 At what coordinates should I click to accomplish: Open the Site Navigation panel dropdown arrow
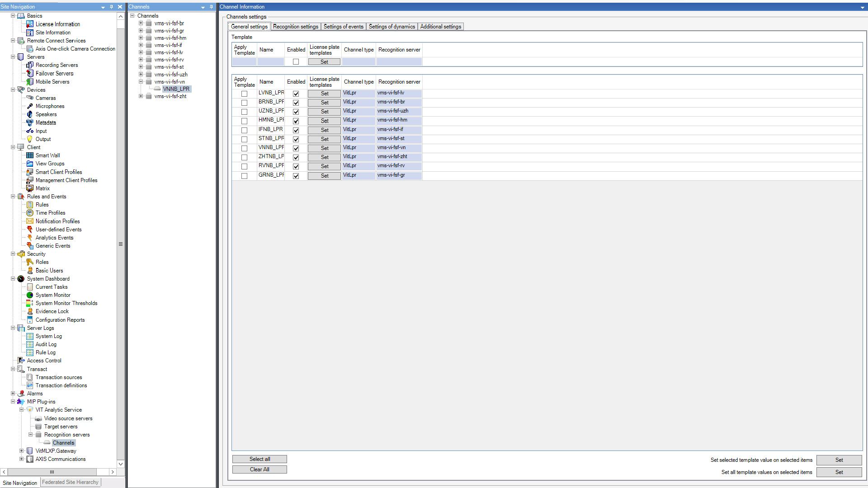(x=103, y=7)
